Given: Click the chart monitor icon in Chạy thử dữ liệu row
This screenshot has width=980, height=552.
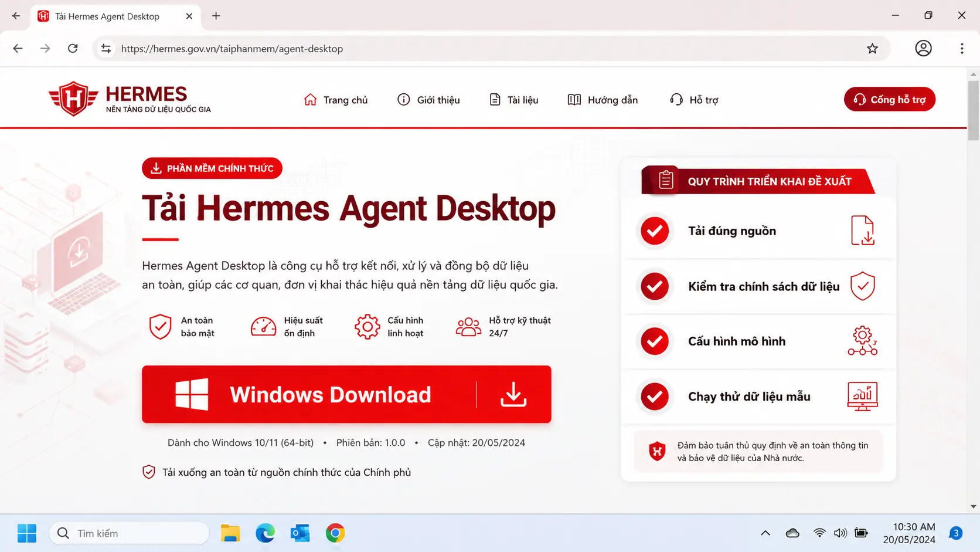Looking at the screenshot, I should pyautogui.click(x=863, y=397).
